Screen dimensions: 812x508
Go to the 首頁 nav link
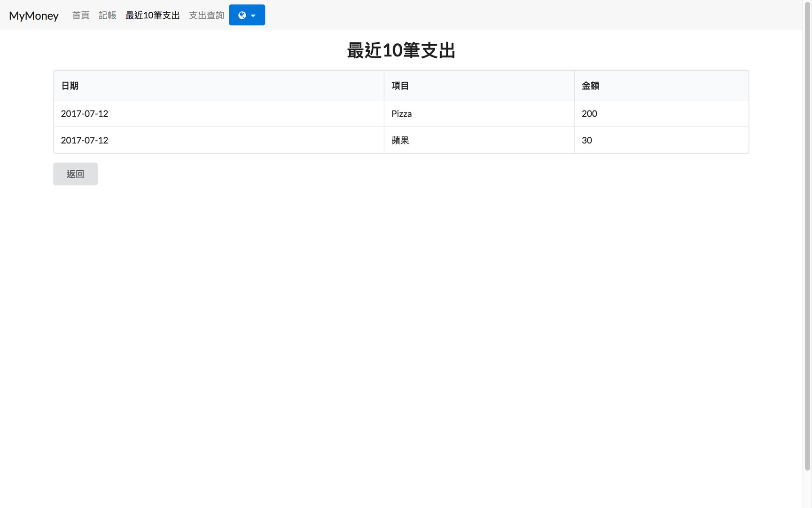click(81, 16)
